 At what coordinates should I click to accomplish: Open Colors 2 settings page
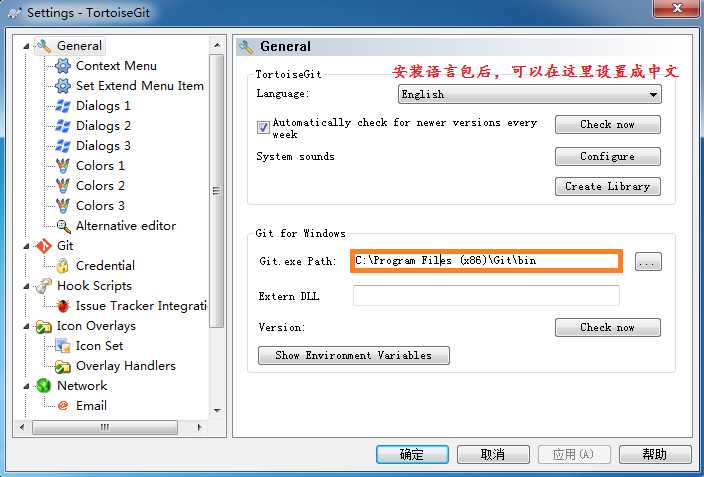click(x=100, y=186)
